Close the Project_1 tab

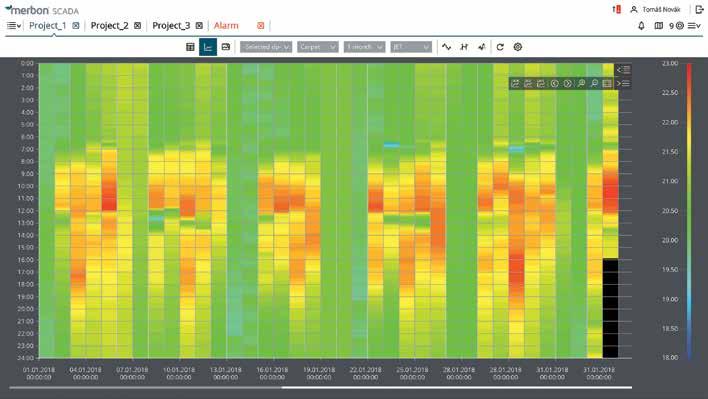(76, 26)
